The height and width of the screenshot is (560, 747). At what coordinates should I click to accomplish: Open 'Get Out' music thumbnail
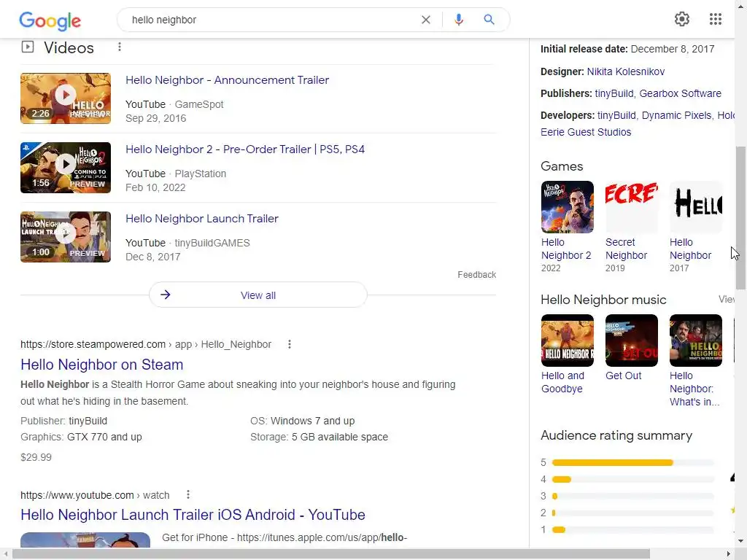(632, 341)
